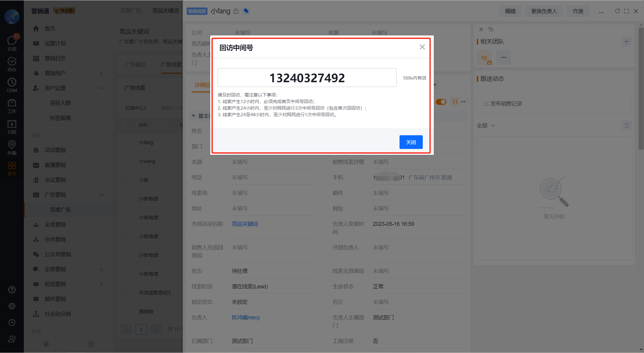644x353 pixels.
Task: Click the 回访中间号 number field
Action: point(307,78)
